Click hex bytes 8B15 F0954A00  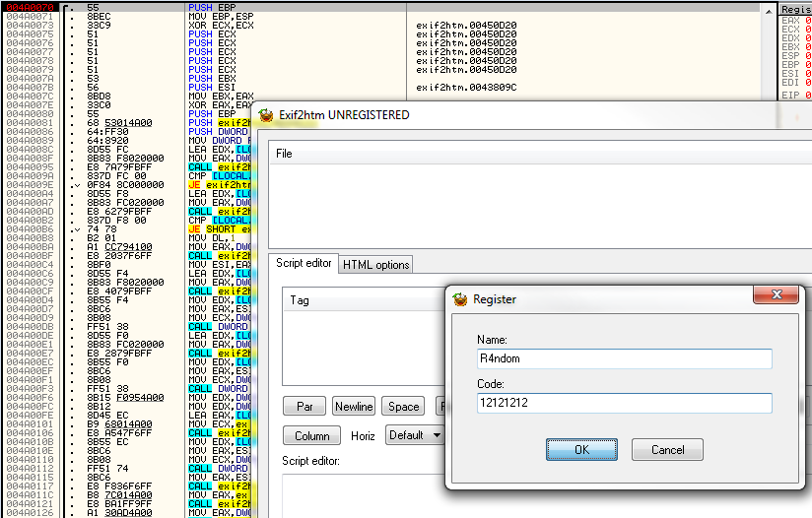point(125,398)
